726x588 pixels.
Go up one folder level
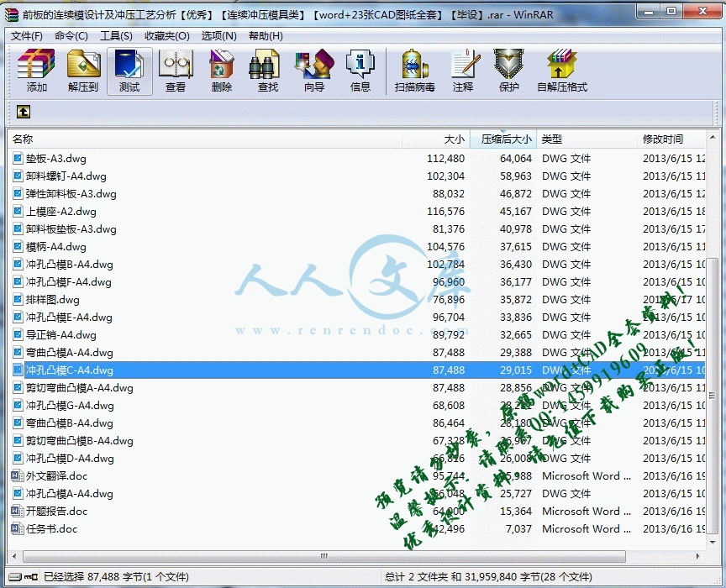[24, 112]
